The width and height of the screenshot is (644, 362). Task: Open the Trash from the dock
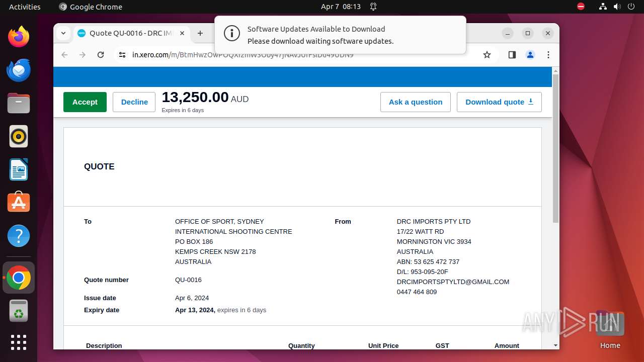19,311
